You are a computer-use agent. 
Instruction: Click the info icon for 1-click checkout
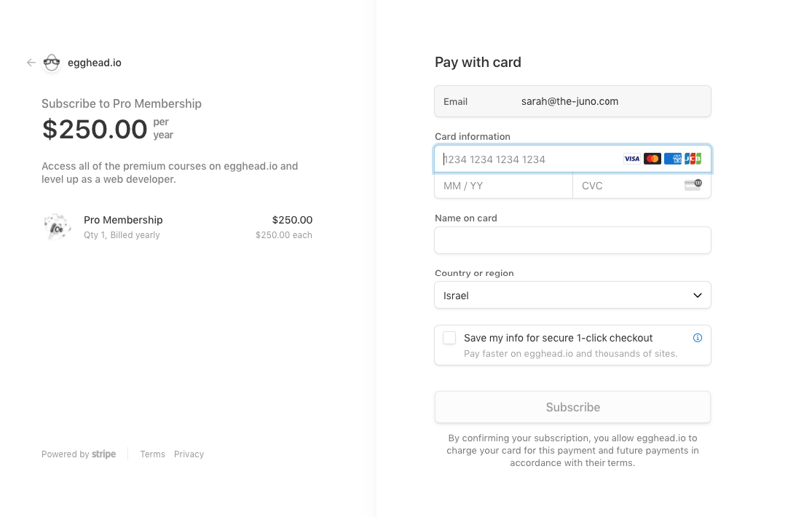point(698,338)
